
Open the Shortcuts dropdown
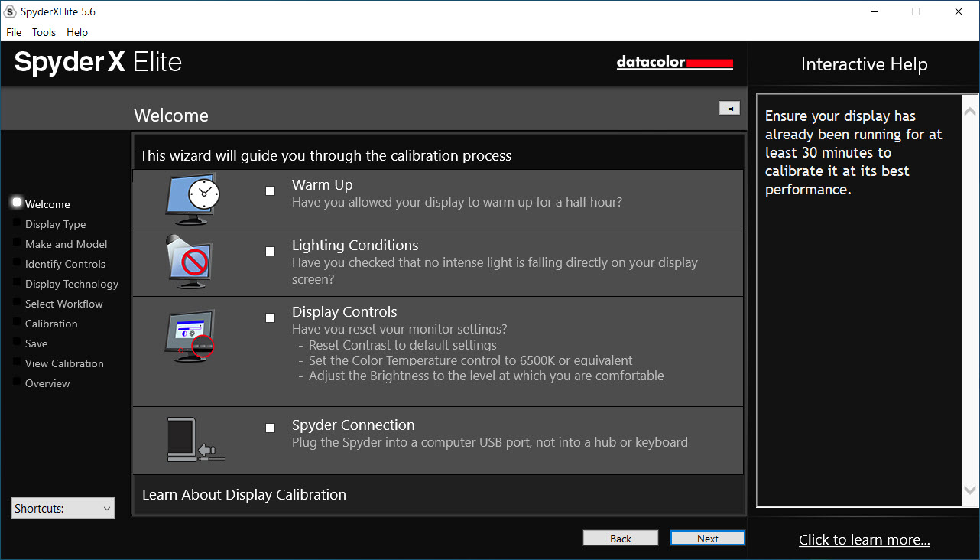click(x=63, y=508)
